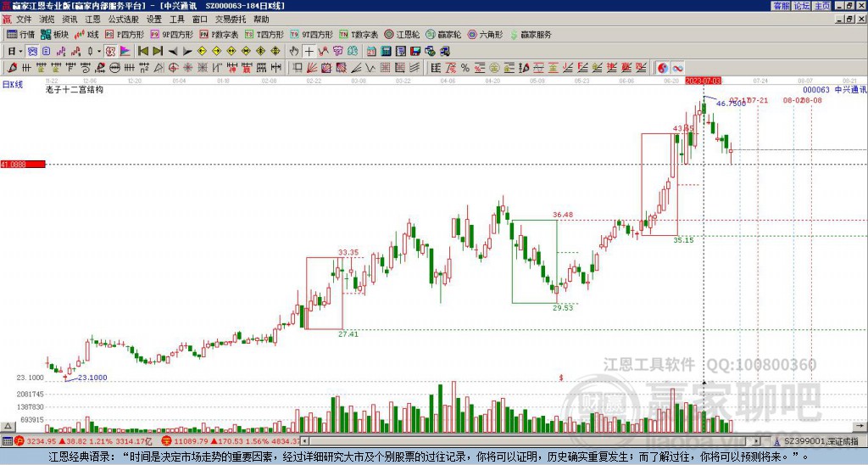The image size is (868, 465).
Task: Click the yin-yang toolbar icon
Action: [663, 68]
